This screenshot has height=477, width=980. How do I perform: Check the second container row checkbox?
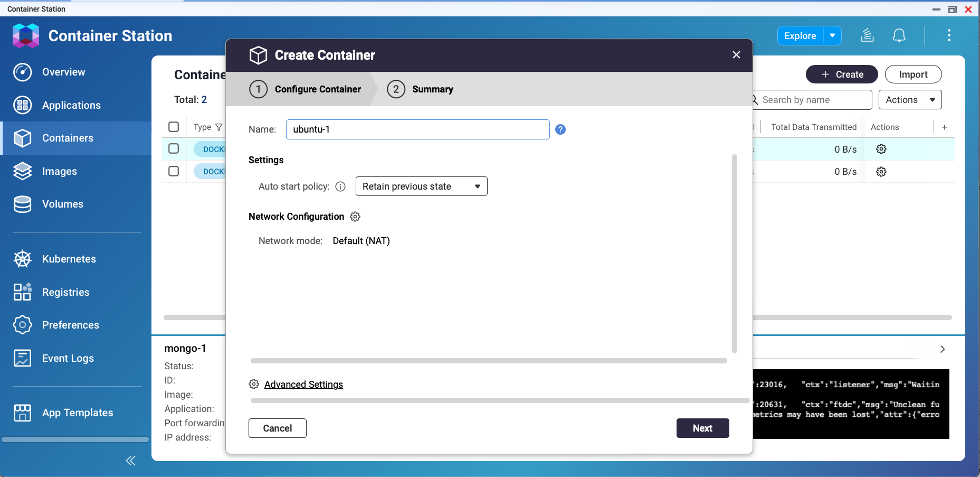174,171
